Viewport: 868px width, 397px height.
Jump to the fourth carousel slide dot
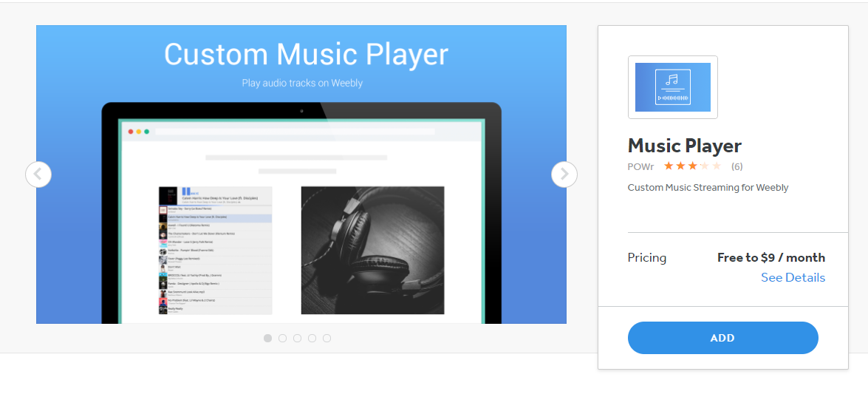point(312,338)
